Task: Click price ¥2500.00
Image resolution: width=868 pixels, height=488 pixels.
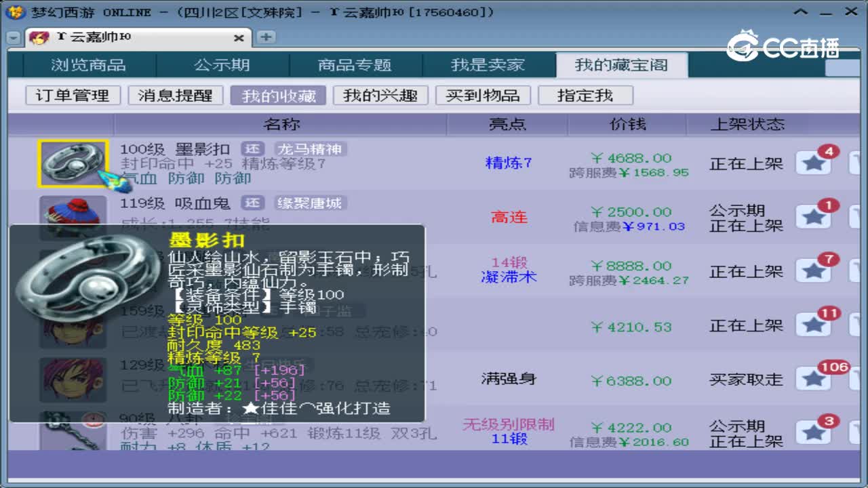Action: (631, 212)
